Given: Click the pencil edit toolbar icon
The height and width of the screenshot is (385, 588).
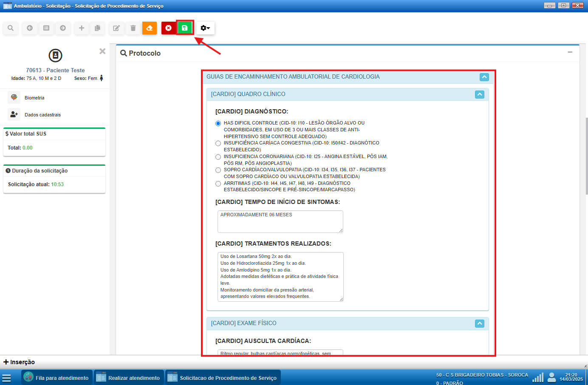Looking at the screenshot, I should click(x=116, y=28).
